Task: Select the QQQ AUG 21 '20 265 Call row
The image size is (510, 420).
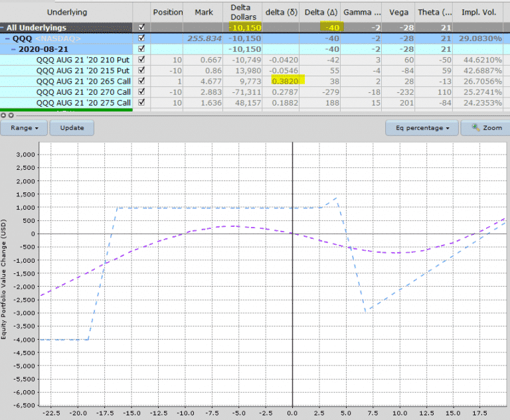Action: click(84, 81)
